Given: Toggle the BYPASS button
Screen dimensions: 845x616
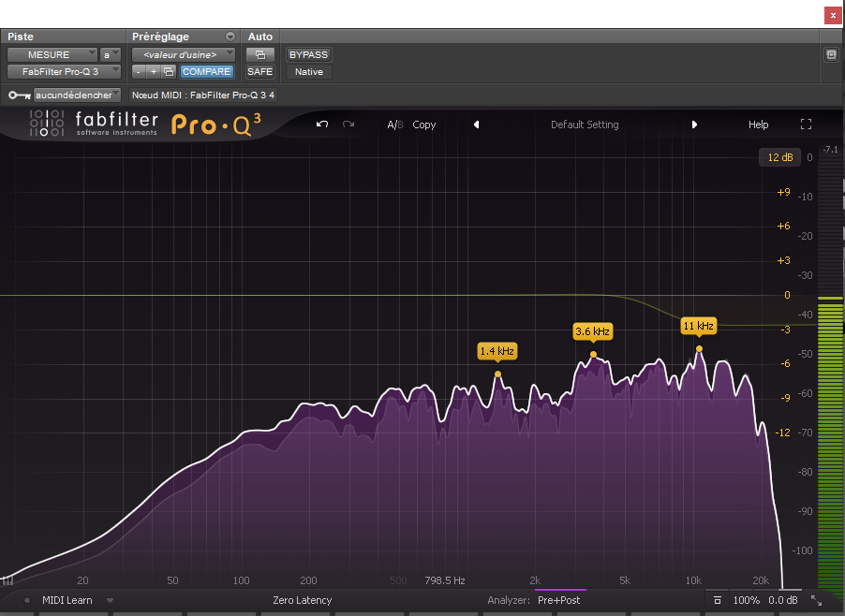Looking at the screenshot, I should (x=308, y=54).
